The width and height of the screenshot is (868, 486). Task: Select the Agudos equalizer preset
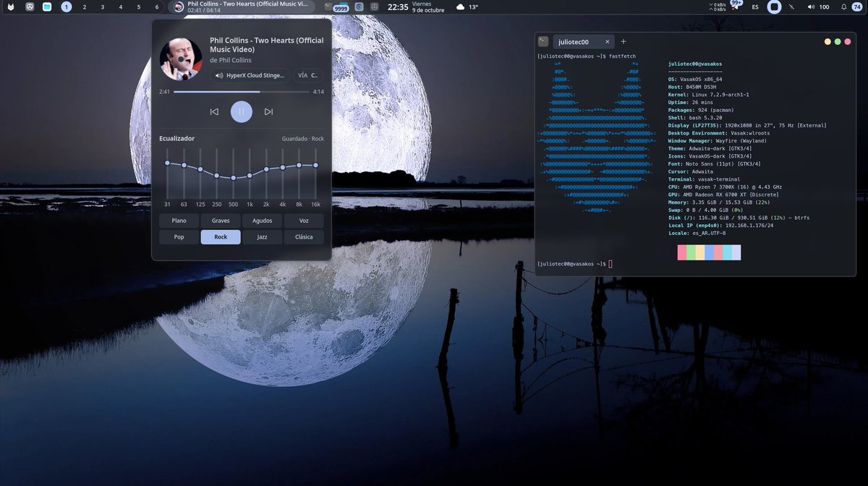click(262, 221)
